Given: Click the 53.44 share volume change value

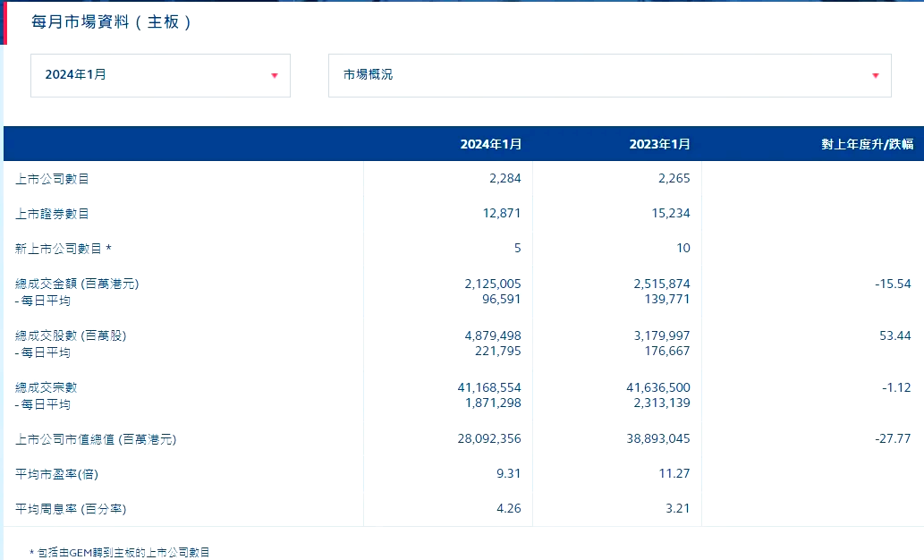Looking at the screenshot, I should 894,335.
